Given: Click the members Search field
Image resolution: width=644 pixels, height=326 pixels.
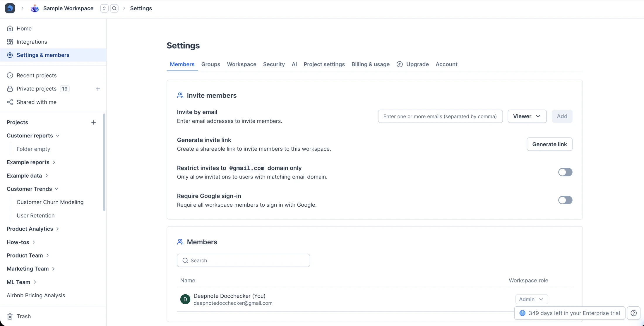Looking at the screenshot, I should [243, 260].
